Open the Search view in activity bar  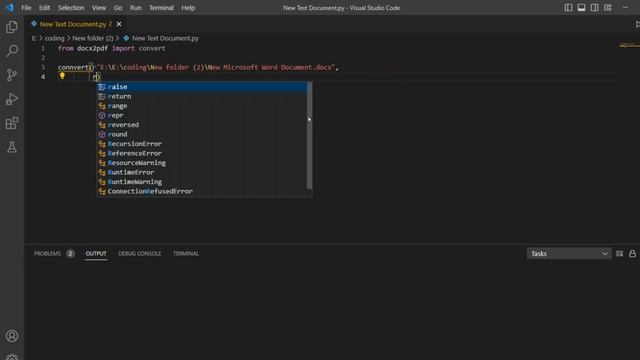12,51
